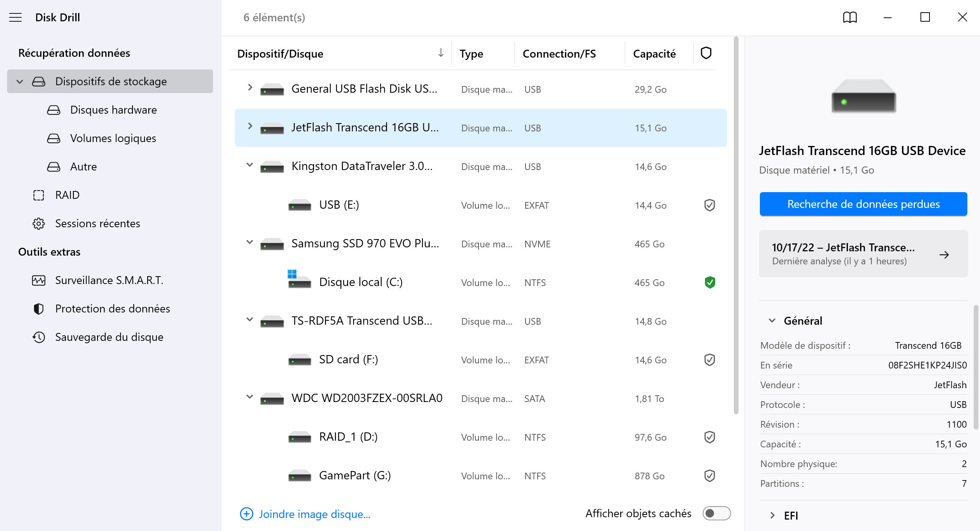Screen dimensions: 980x531
Task: Open RAID in sidebar
Action: (110, 195)
